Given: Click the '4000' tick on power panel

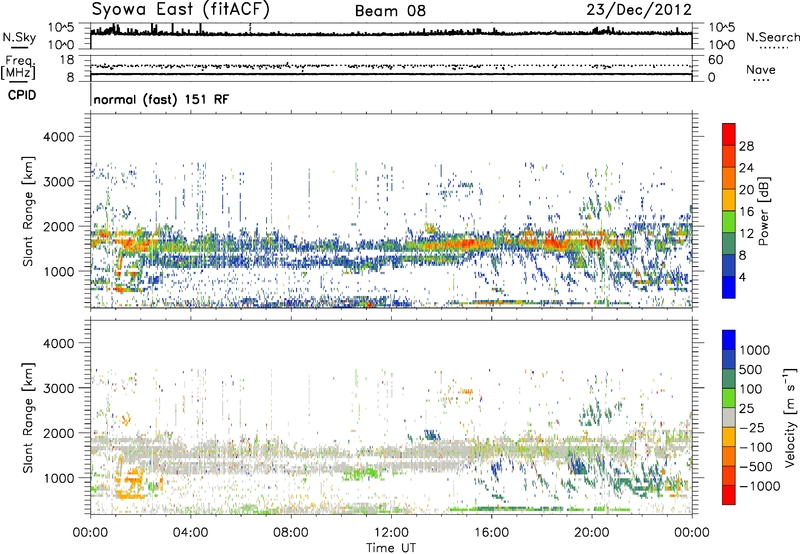Looking at the screenshot, I should [x=58, y=137].
